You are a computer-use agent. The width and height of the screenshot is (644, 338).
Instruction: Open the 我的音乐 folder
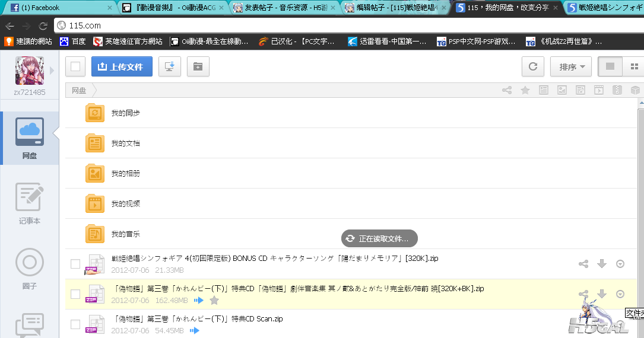coord(125,234)
